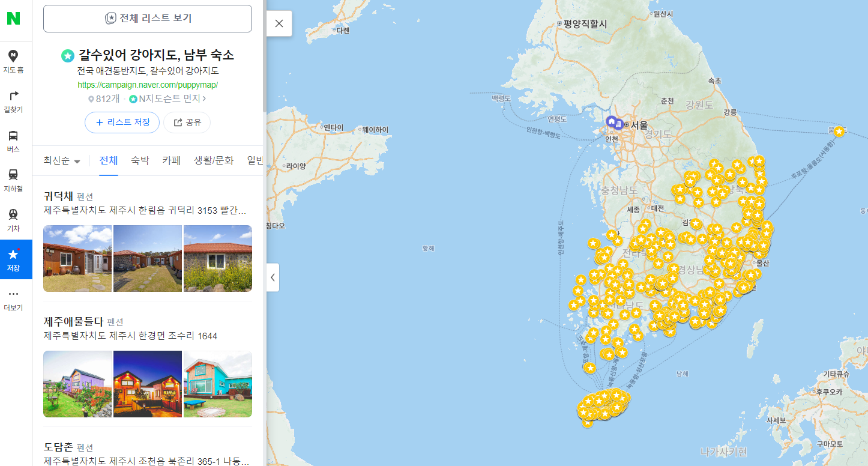
Task: Click the 812개 place count
Action: (104, 98)
